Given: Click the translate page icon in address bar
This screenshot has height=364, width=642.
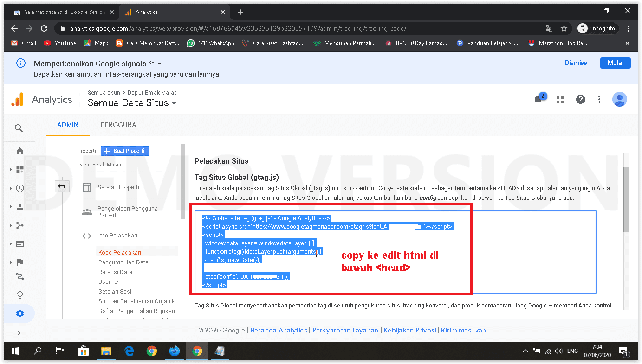Looking at the screenshot, I should [549, 28].
